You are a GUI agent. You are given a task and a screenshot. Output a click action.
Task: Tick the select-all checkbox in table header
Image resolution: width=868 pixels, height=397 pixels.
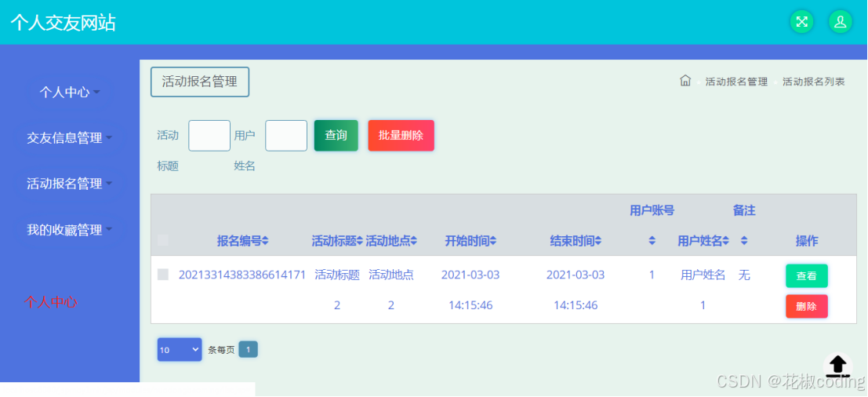(163, 241)
